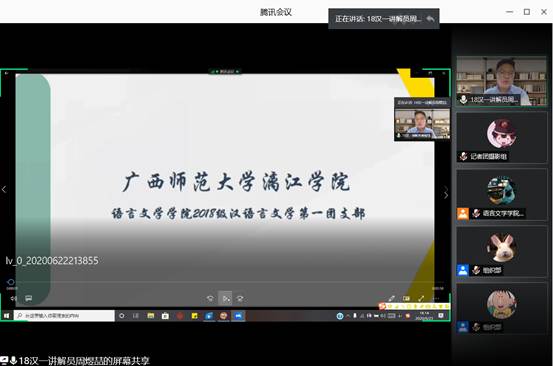This screenshot has height=366, width=553.
Task: Select the 语言文学学院 participant tile
Action: pos(501,195)
